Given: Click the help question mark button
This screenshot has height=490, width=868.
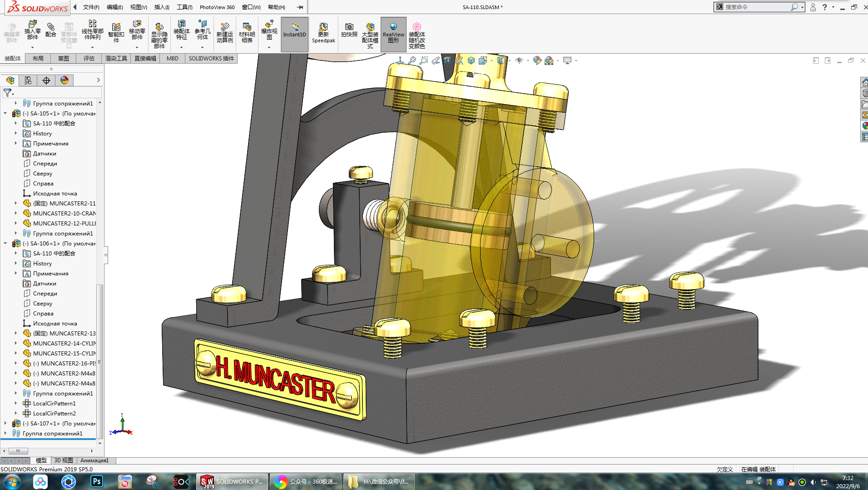Looking at the screenshot, I should click(x=824, y=7).
